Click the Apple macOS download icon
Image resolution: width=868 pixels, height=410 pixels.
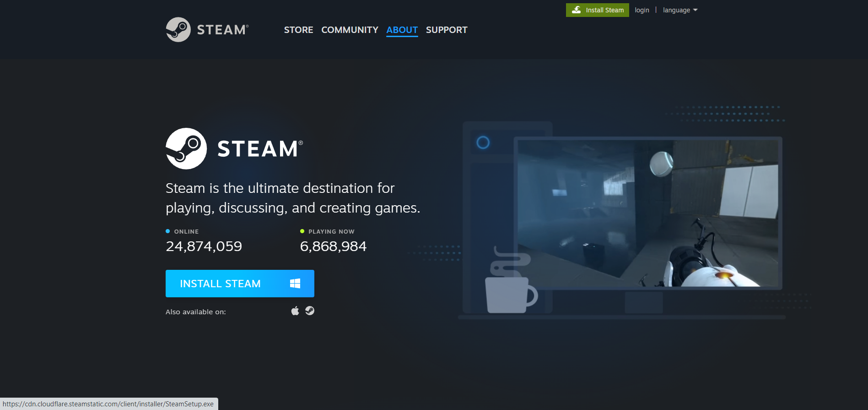[295, 311]
